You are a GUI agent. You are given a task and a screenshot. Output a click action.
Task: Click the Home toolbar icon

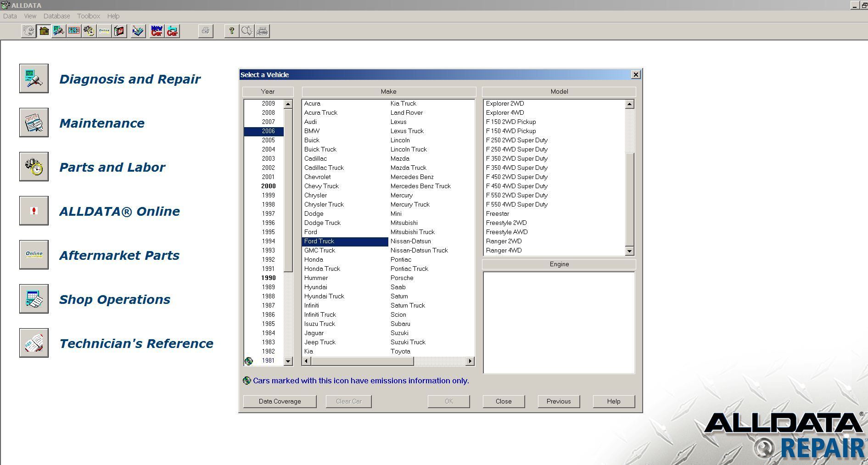tap(44, 31)
